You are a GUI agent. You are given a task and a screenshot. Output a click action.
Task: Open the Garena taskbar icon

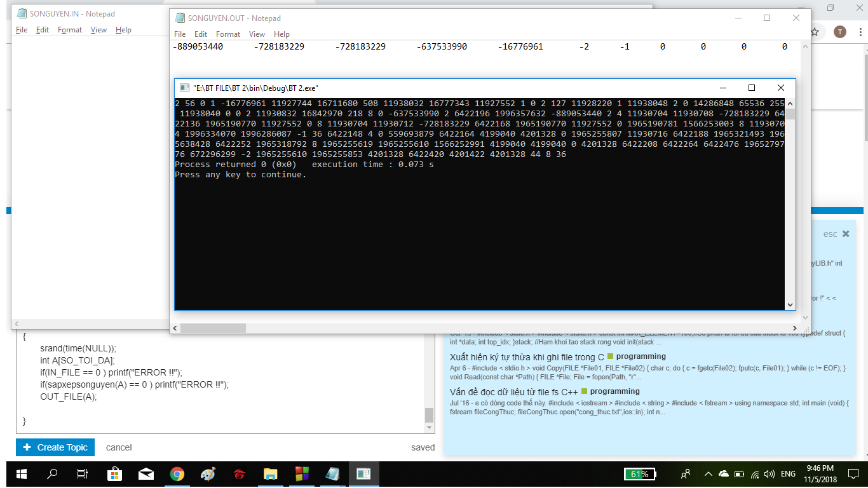pyautogui.click(x=240, y=474)
